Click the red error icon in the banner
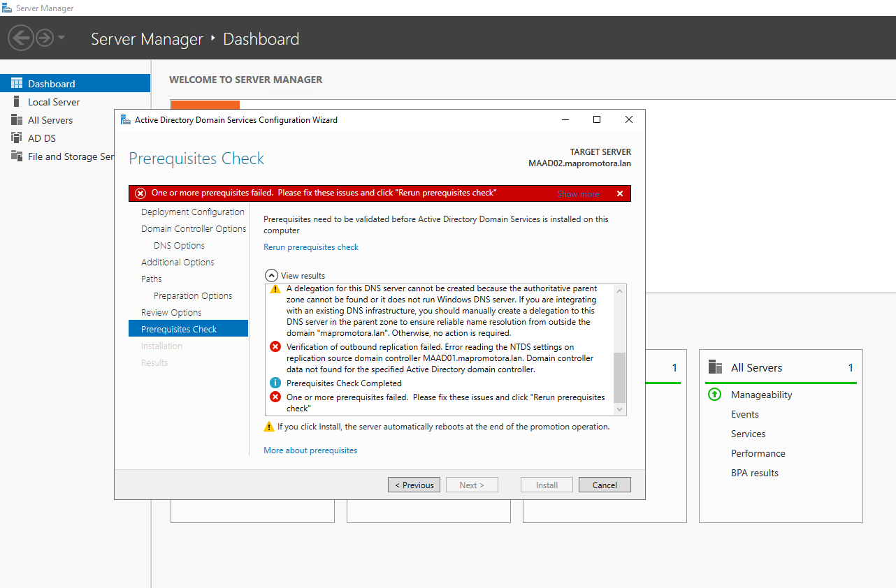The height and width of the screenshot is (588, 896). click(x=140, y=193)
